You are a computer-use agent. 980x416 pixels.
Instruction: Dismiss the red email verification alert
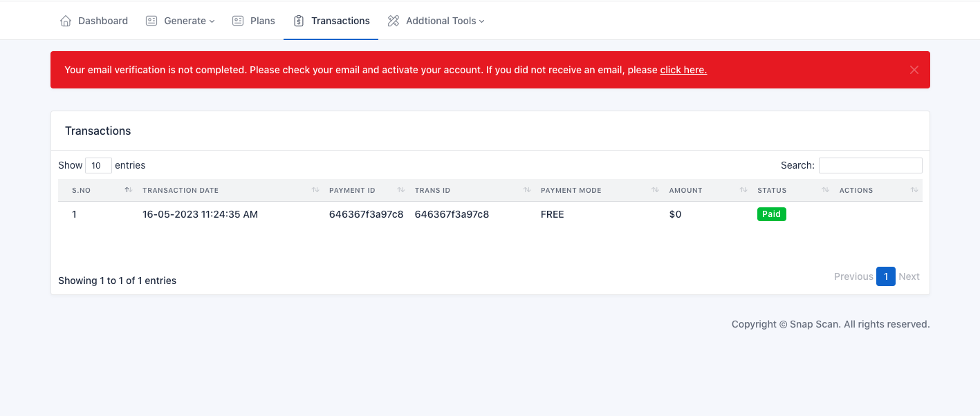(914, 70)
